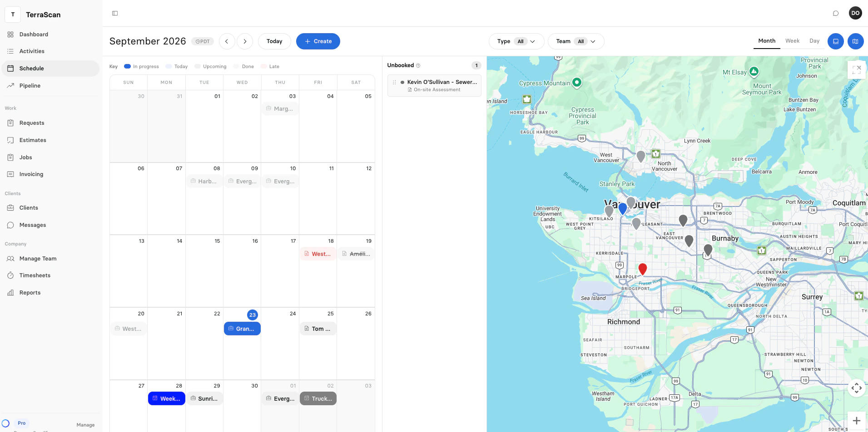
Task: Toggle the unbooked panel view button
Action: coord(835,41)
